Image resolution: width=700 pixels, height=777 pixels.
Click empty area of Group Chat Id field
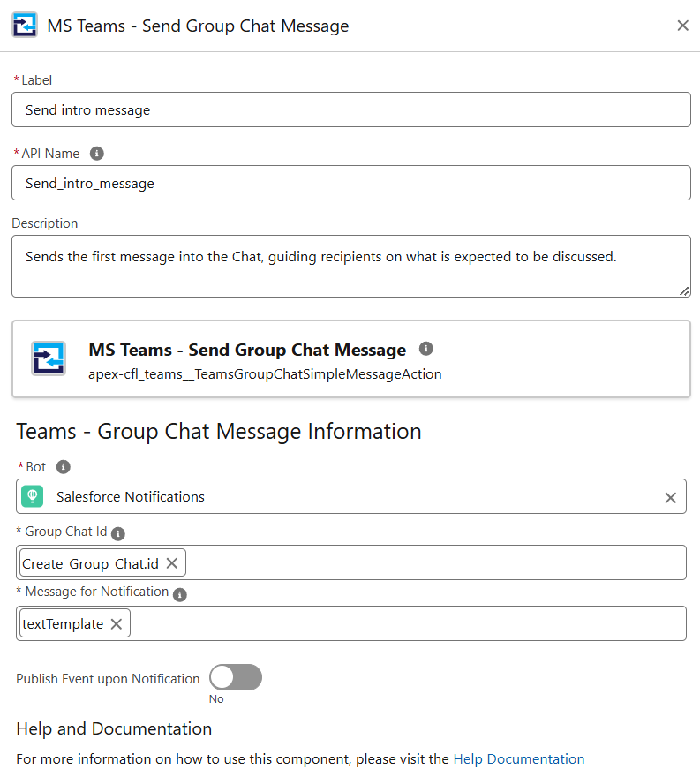click(x=436, y=562)
